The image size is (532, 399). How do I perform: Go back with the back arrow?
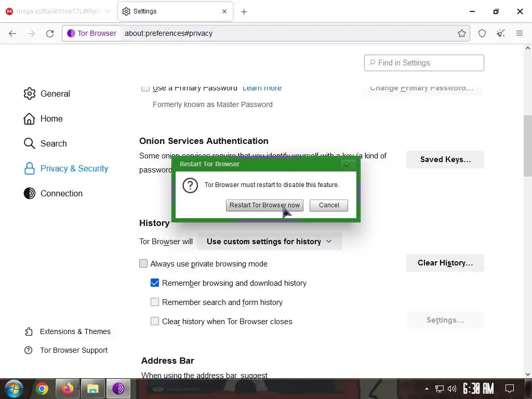click(12, 33)
